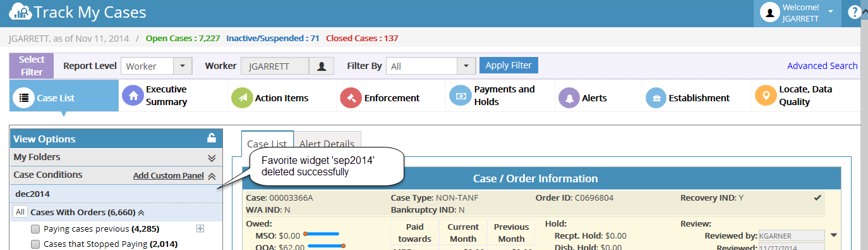Switch to the Alert Details tab

coord(327,144)
